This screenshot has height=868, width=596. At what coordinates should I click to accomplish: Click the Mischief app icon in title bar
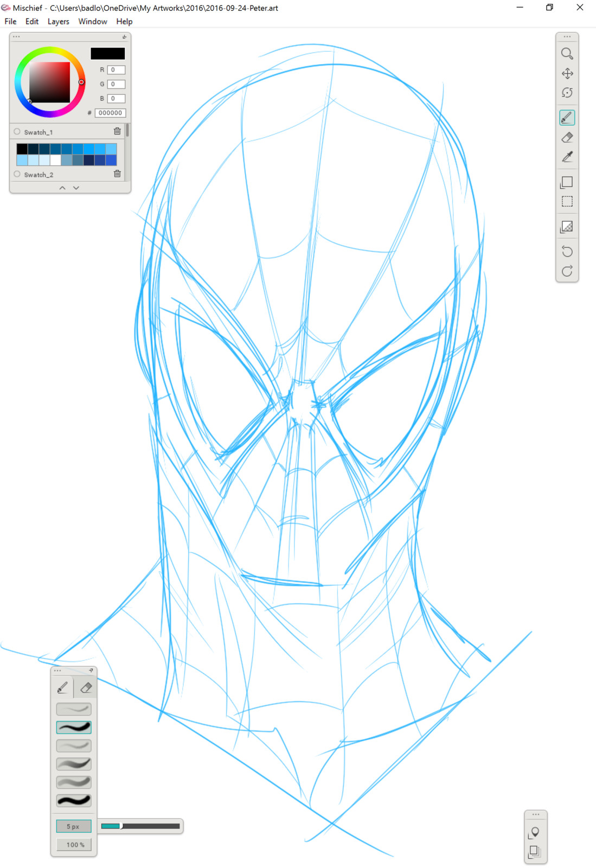[x=6, y=8]
